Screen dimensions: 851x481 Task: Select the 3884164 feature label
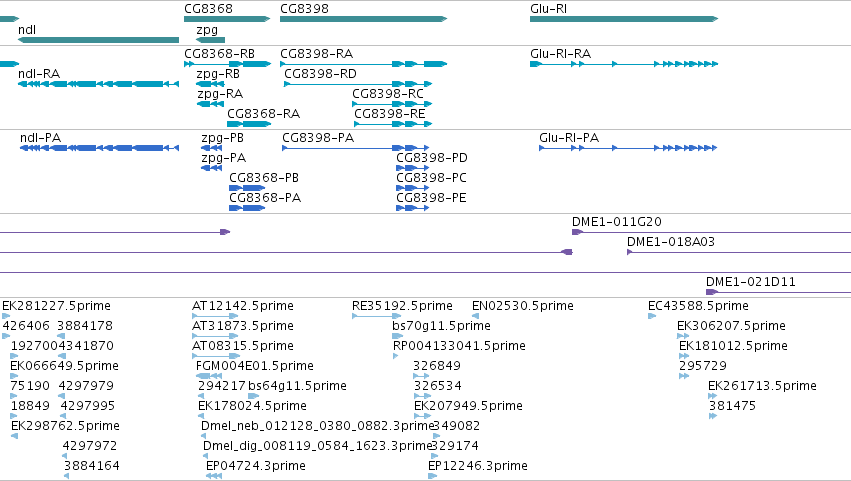92,467
